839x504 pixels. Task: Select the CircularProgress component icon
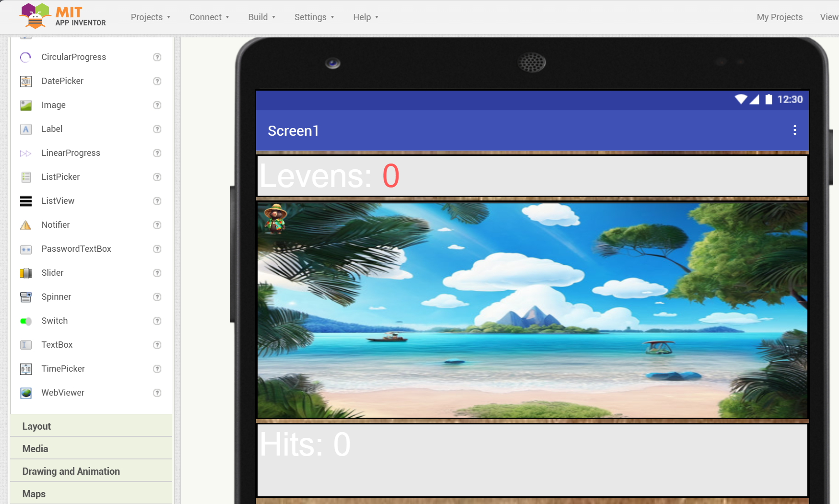[x=26, y=57]
